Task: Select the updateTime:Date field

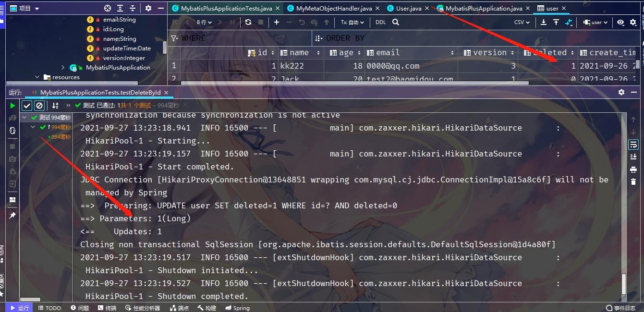Action: tap(127, 48)
